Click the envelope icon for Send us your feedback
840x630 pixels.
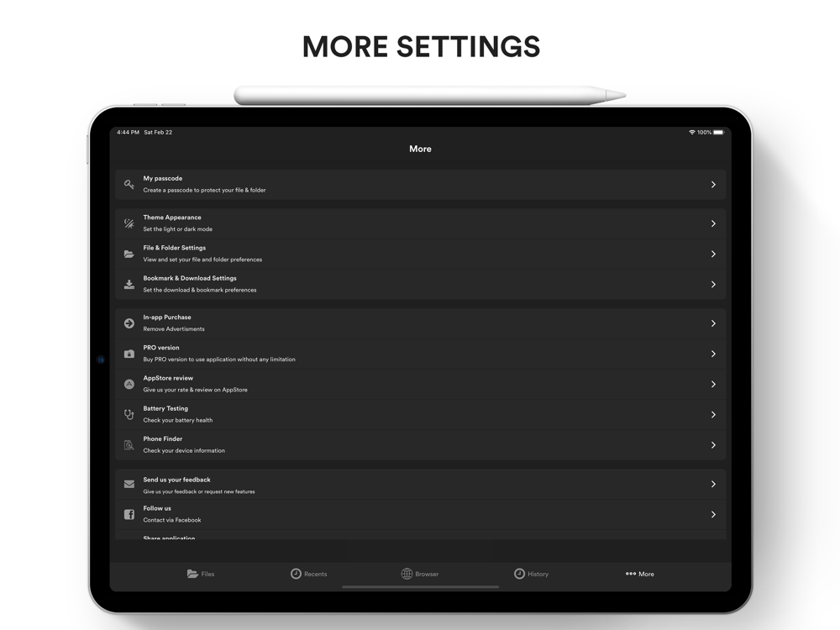point(129,485)
